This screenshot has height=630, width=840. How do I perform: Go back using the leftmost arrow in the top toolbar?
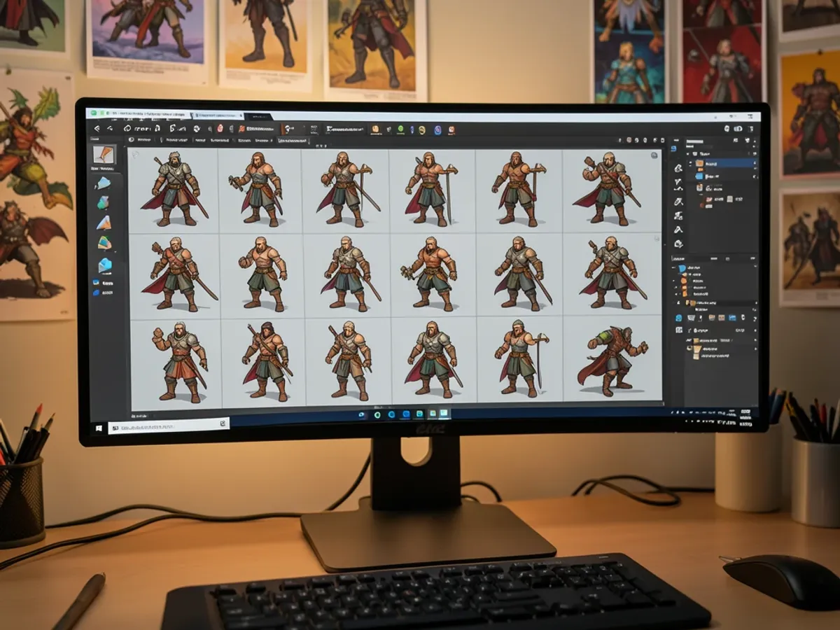tap(97, 129)
